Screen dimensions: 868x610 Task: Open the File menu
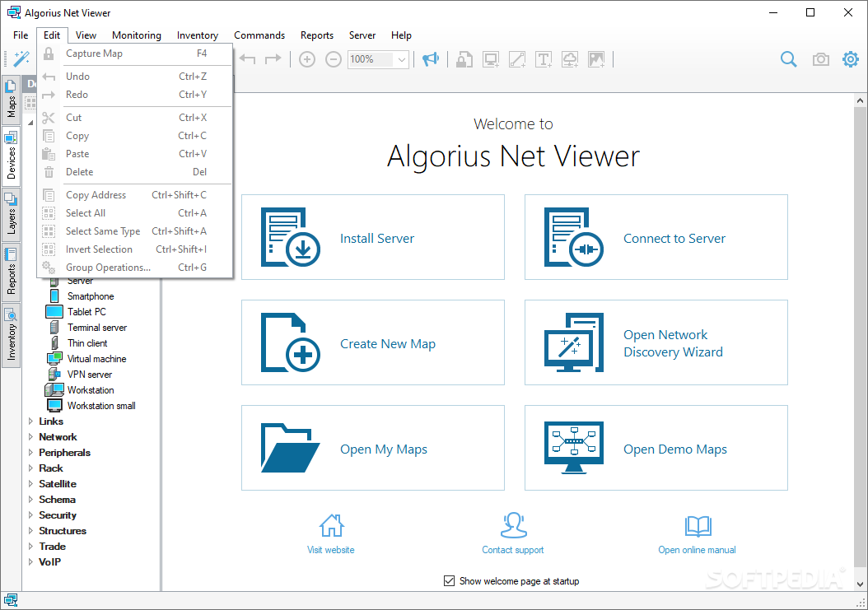[21, 35]
